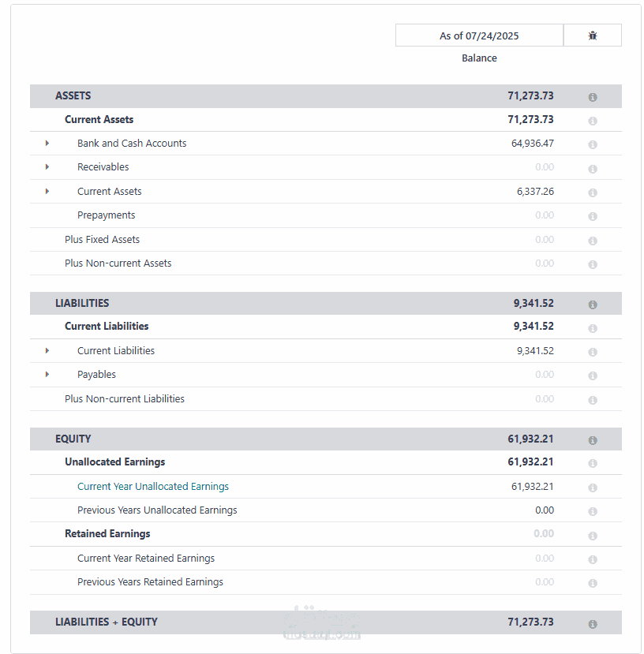Expand the Bank and Cash Accounts row

tap(47, 144)
